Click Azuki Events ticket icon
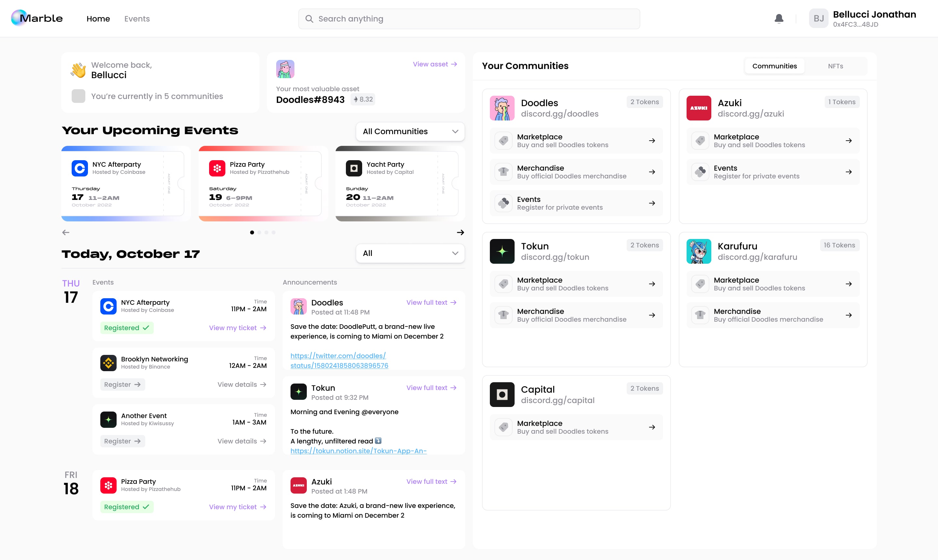The width and height of the screenshot is (938, 560). 700,172
